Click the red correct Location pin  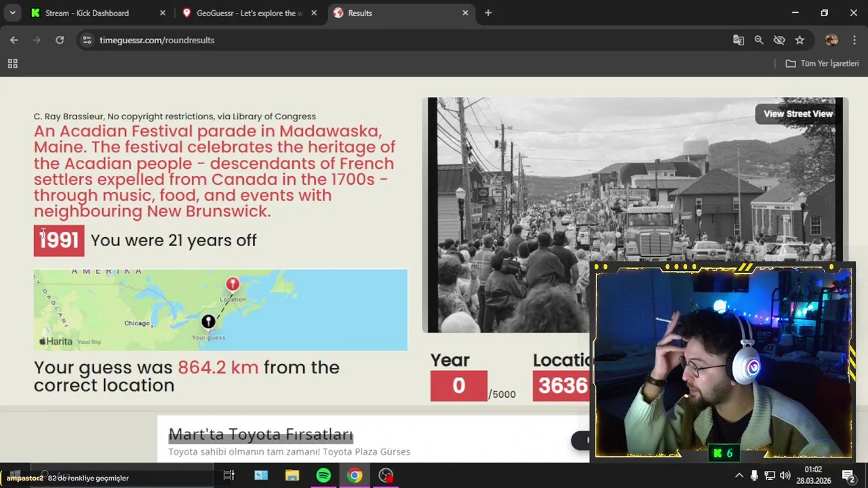tap(233, 284)
